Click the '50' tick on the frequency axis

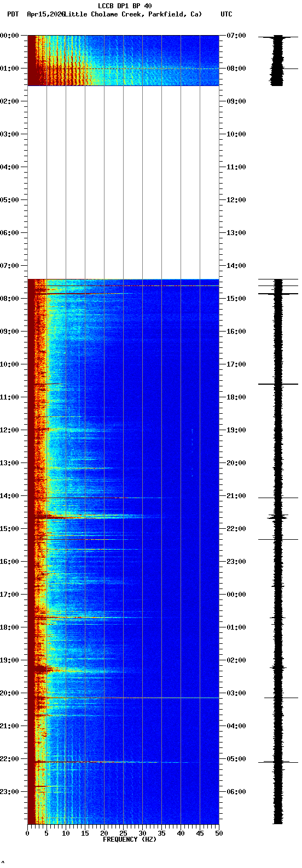click(219, 833)
